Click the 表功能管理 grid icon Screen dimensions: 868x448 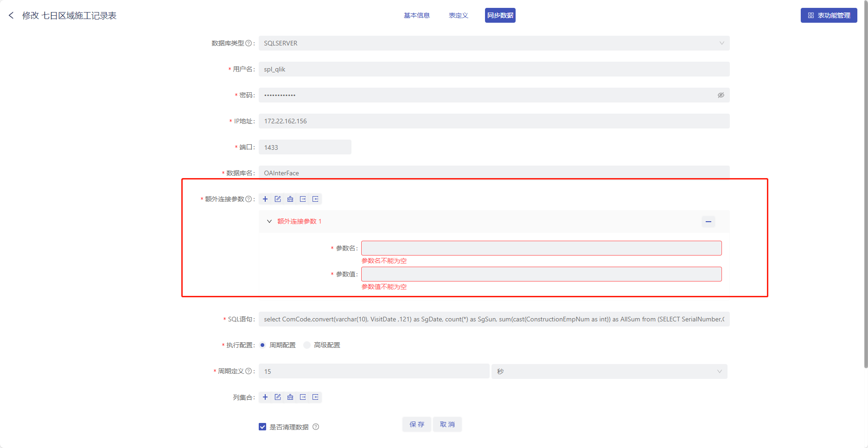click(x=811, y=15)
